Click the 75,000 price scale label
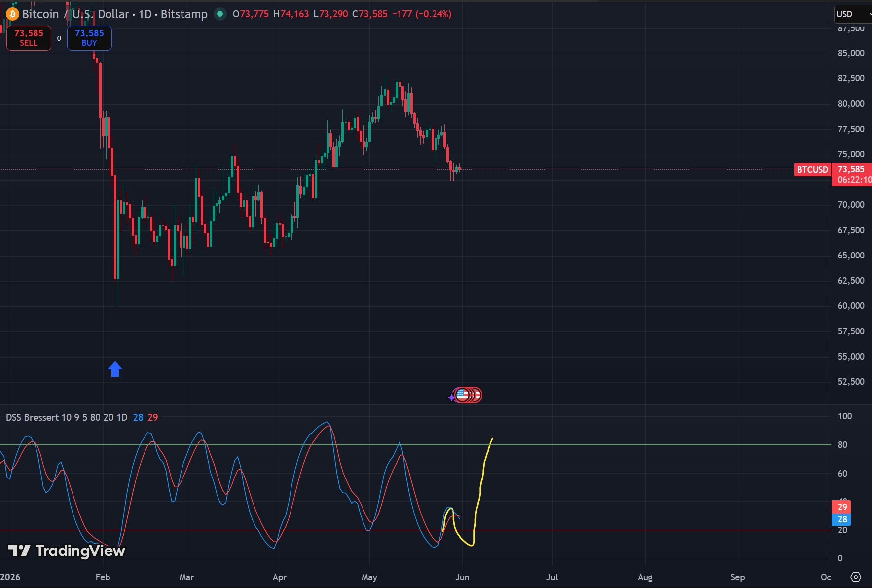Screen dimensions: 872x588 click(x=851, y=154)
